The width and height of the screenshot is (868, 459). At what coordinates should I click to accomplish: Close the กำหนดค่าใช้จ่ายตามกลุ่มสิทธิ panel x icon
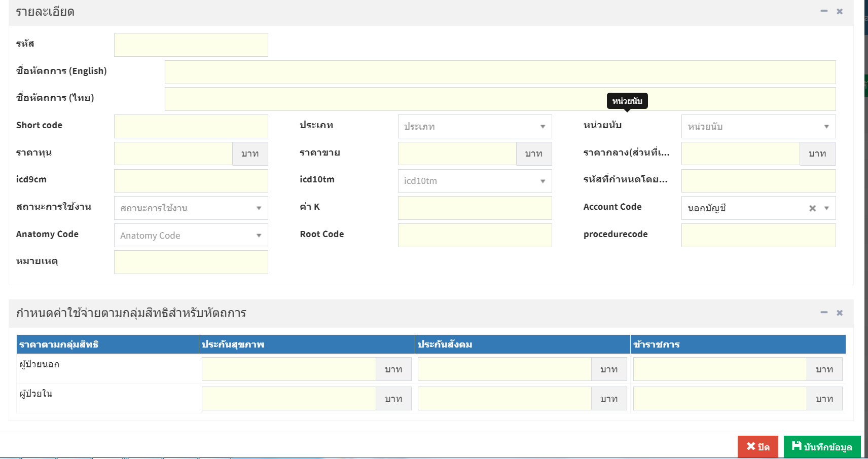(840, 313)
